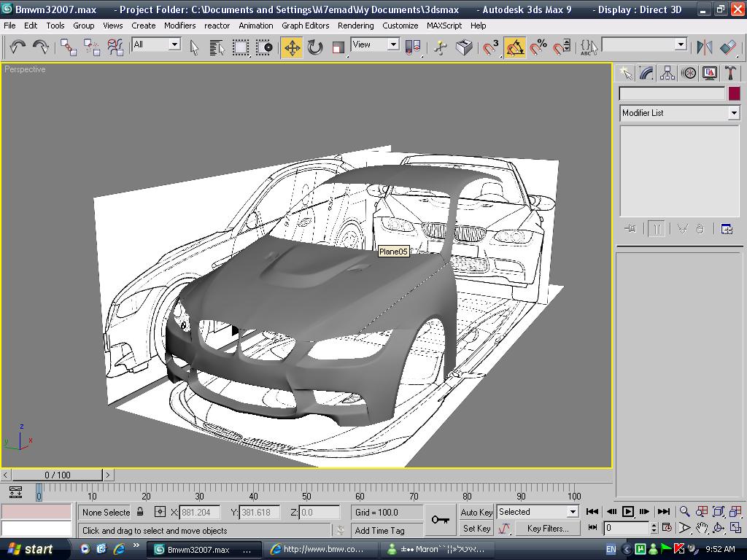Screen dimensions: 747x560
Task: Expand the Named Selection Sets dropdown
Action: click(681, 44)
